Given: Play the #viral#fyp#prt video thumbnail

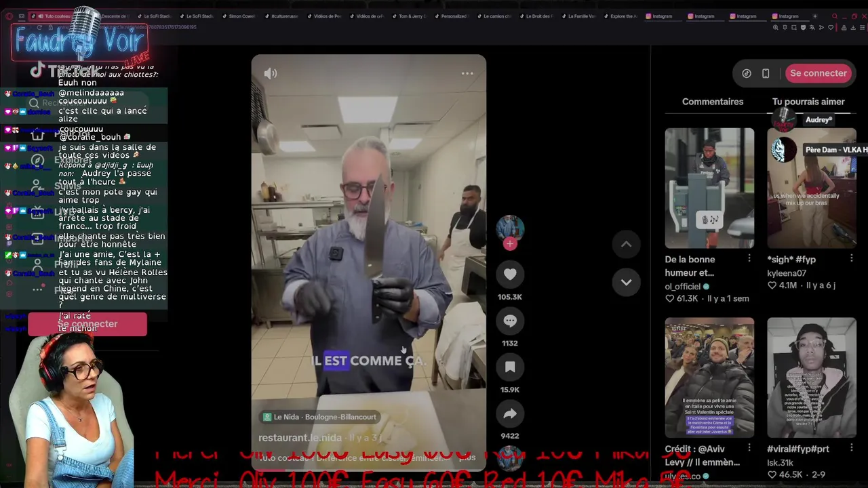Looking at the screenshot, I should click(x=812, y=378).
